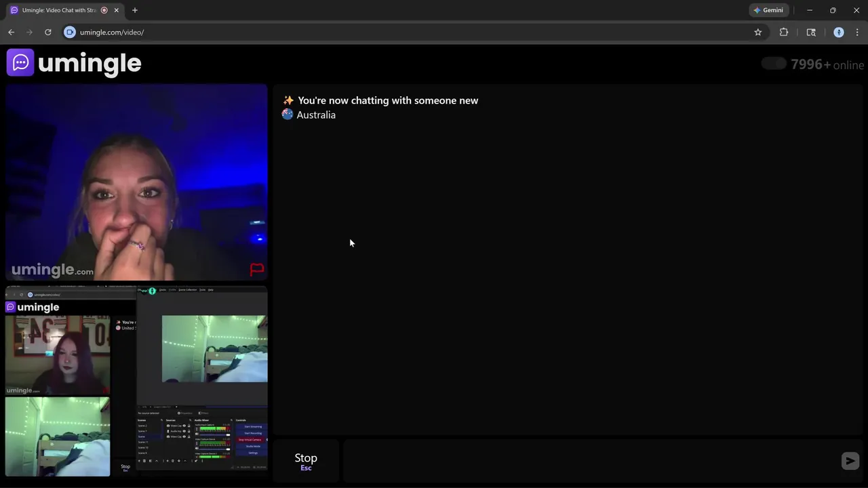The width and height of the screenshot is (868, 488).
Task: Reload the umingle page
Action: click(47, 32)
